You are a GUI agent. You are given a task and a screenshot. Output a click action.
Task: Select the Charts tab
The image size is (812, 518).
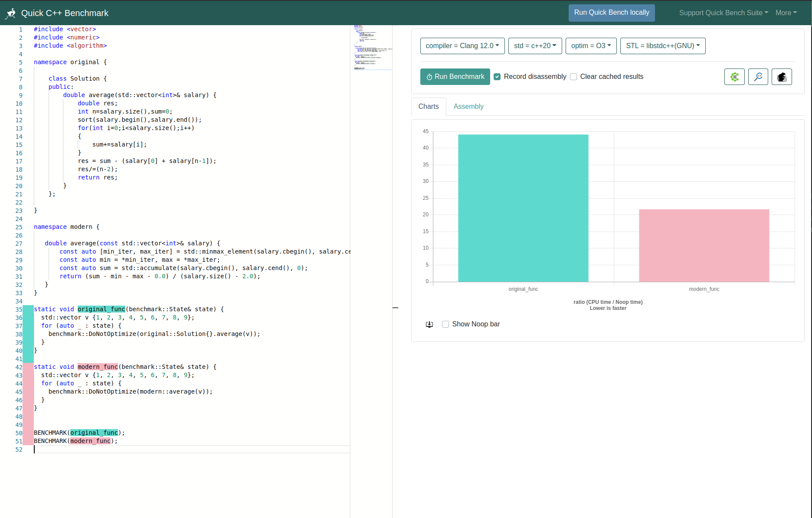pyautogui.click(x=429, y=107)
